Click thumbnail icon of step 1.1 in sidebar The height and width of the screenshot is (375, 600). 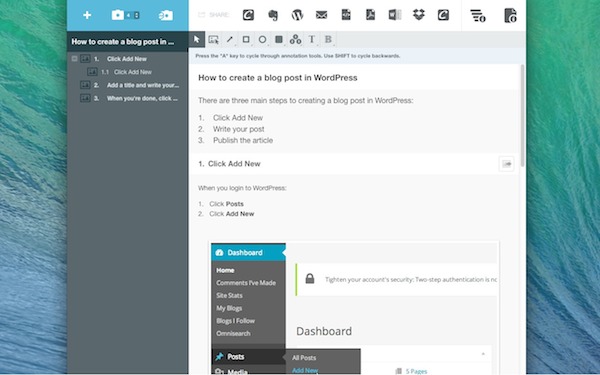92,72
